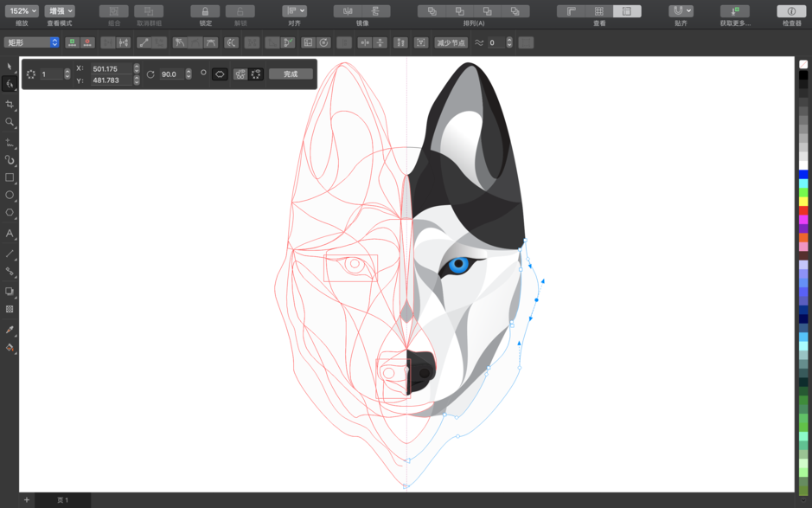Apply the 减少节点 reduce nodes button
The height and width of the screenshot is (508, 812).
click(452, 42)
